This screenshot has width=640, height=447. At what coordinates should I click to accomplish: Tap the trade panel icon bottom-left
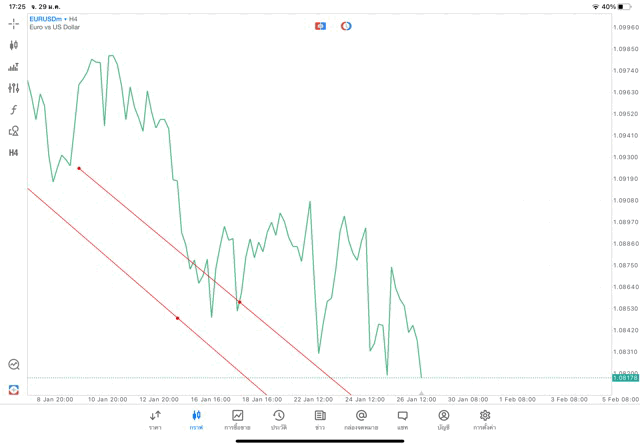(14, 389)
